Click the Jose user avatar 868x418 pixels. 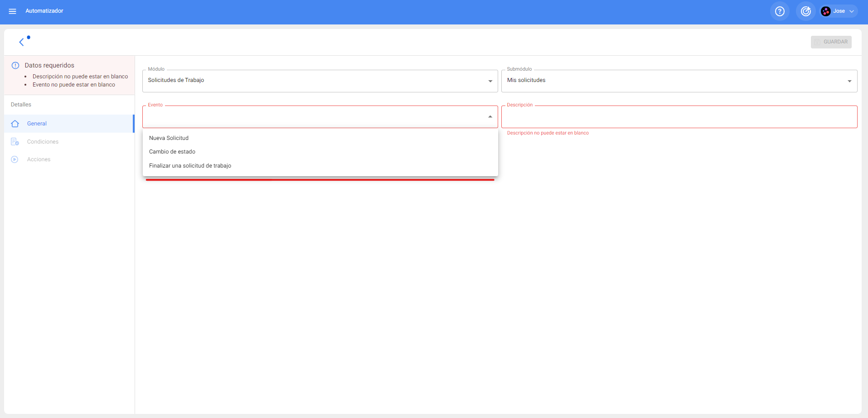pyautogui.click(x=825, y=11)
